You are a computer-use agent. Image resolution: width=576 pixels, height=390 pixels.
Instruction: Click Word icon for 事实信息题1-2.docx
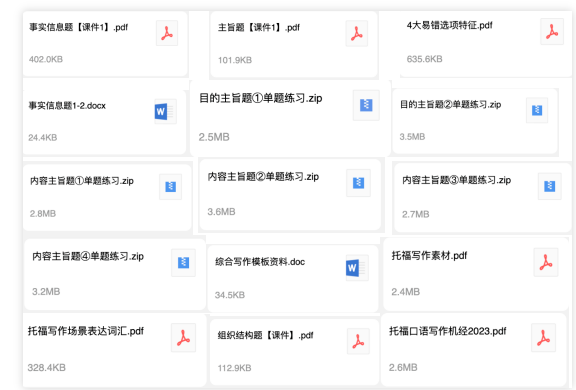(165, 111)
